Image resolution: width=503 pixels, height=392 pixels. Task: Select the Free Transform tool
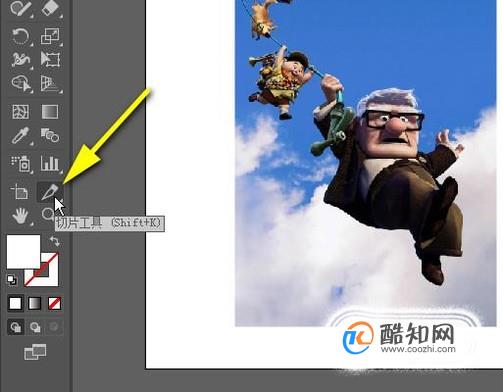pos(50,59)
